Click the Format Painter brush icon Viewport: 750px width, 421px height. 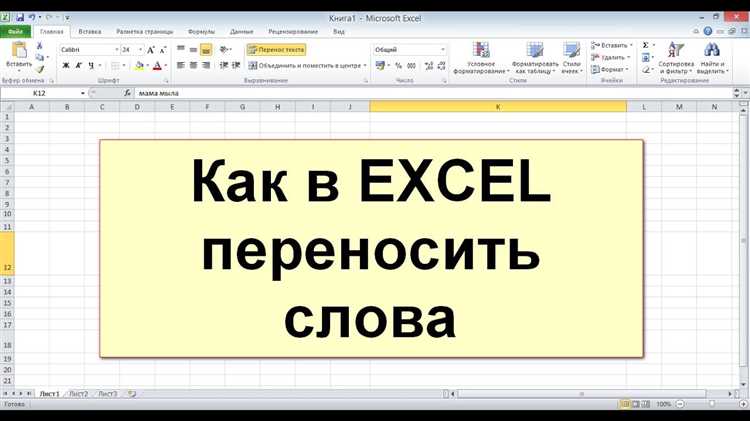[x=40, y=70]
